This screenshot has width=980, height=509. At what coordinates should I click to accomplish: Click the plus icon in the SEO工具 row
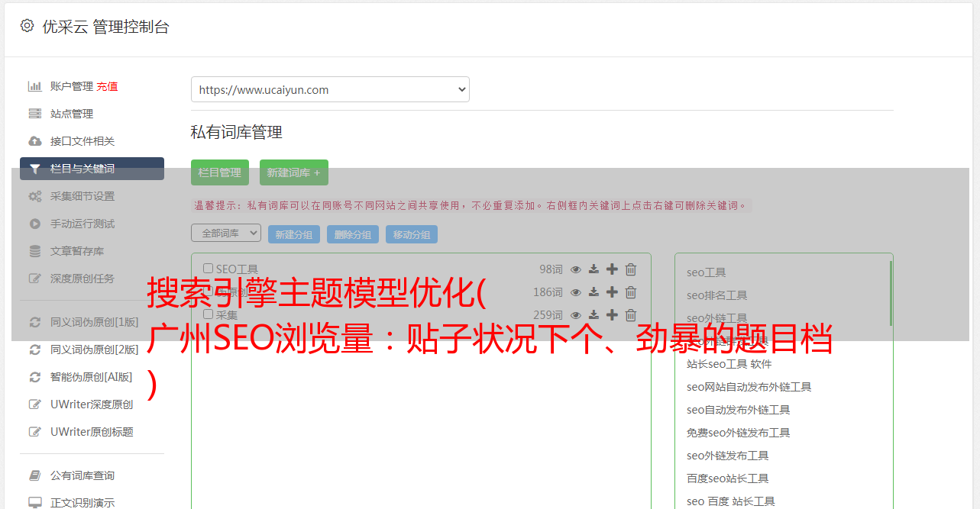(x=612, y=269)
